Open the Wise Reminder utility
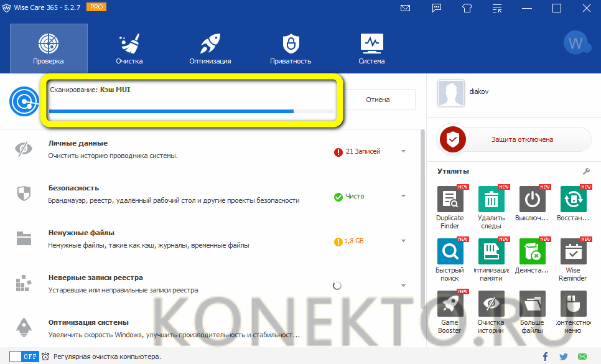601x364 pixels. (572, 252)
